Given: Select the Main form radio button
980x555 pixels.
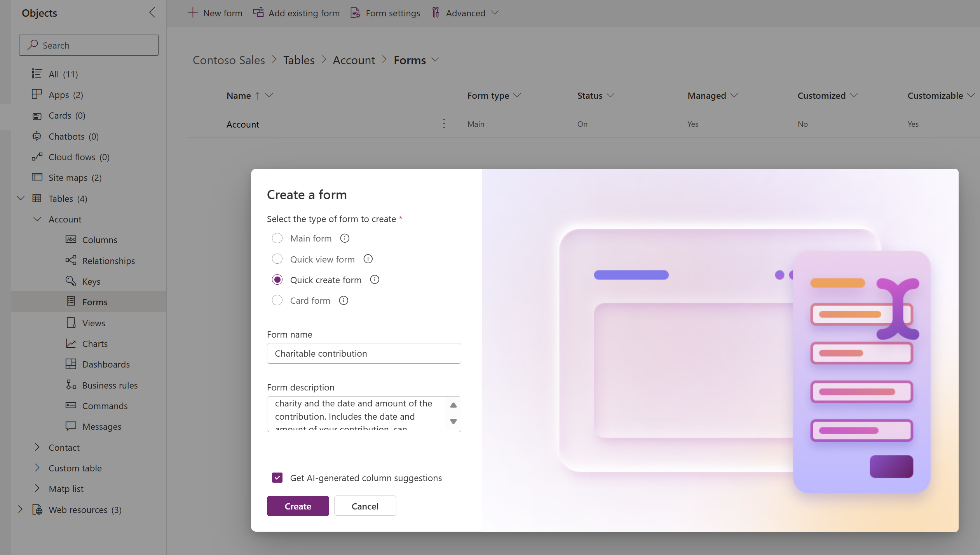Looking at the screenshot, I should pyautogui.click(x=277, y=238).
